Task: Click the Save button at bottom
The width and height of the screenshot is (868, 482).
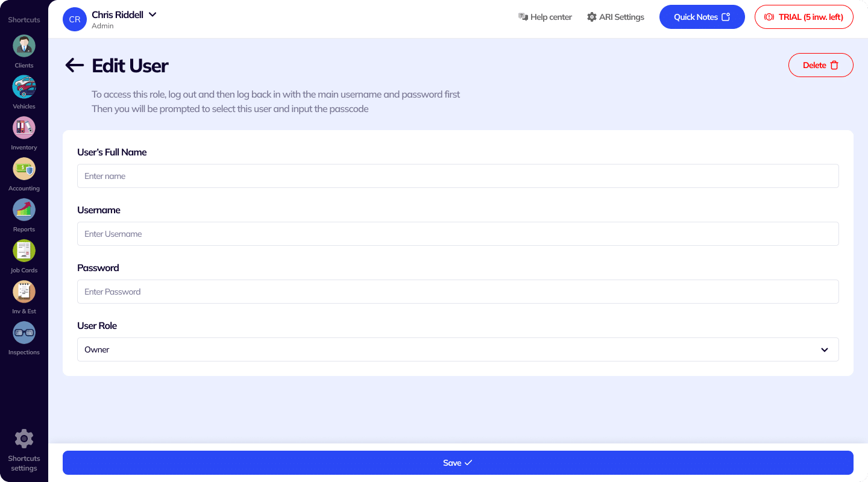Action: pyautogui.click(x=458, y=463)
